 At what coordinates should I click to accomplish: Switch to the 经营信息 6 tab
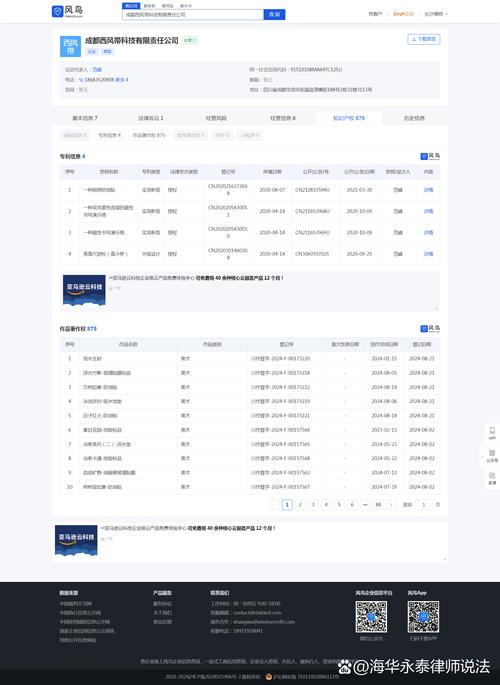tap(283, 118)
